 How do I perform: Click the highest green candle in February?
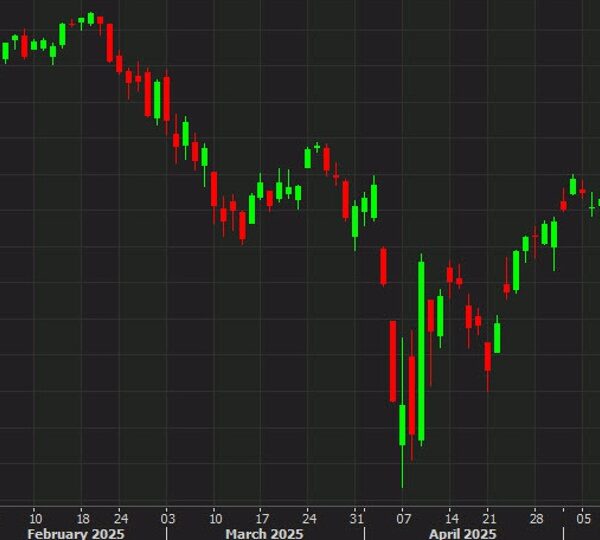coord(90,18)
